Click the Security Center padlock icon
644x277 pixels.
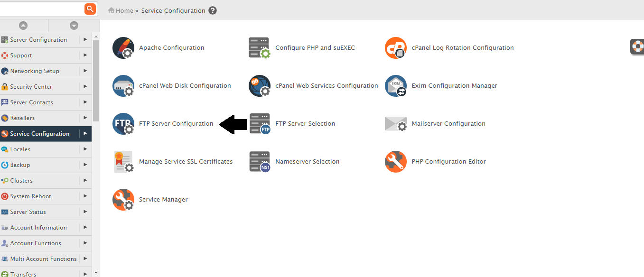coord(5,87)
